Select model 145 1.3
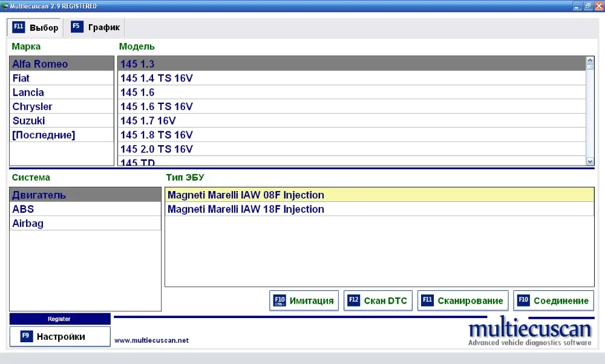605x364 pixels. (x=352, y=63)
